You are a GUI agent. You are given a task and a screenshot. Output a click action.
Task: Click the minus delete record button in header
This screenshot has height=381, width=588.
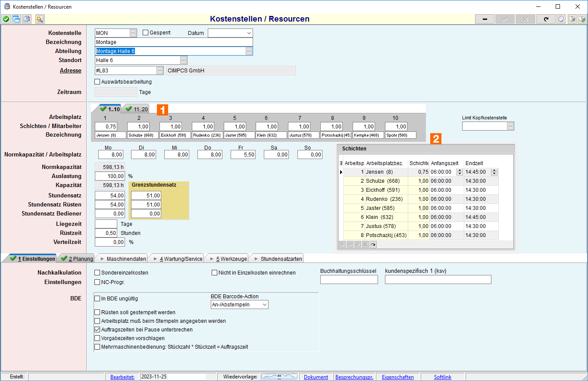point(485,19)
